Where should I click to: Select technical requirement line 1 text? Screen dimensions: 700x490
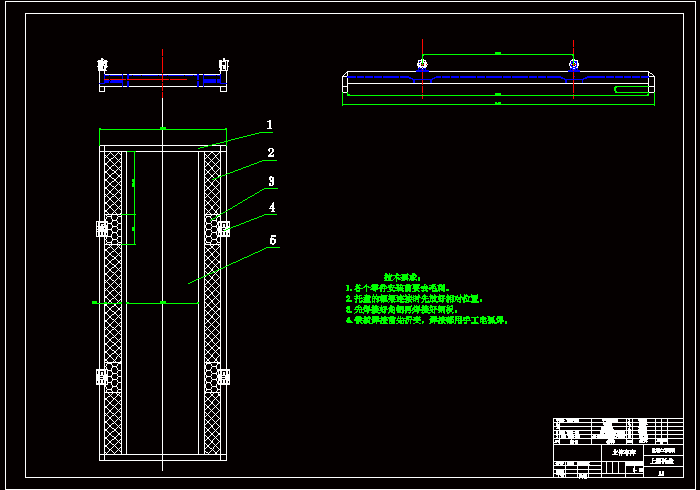398,288
